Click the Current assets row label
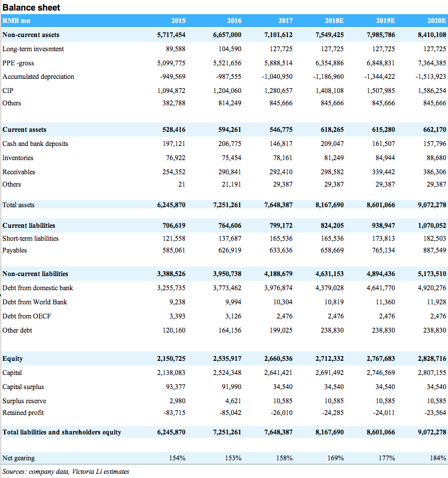Viewport: 448px width, 478px height. tap(24, 130)
